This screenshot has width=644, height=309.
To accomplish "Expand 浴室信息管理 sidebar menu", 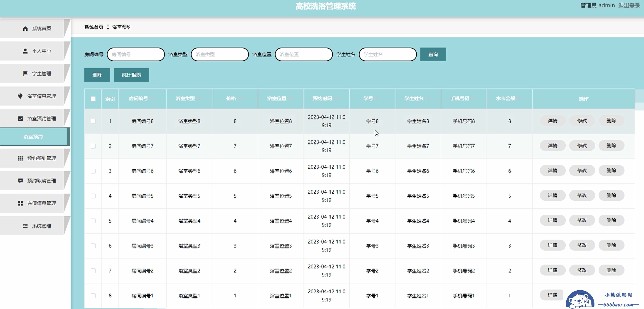I will 35,96.
